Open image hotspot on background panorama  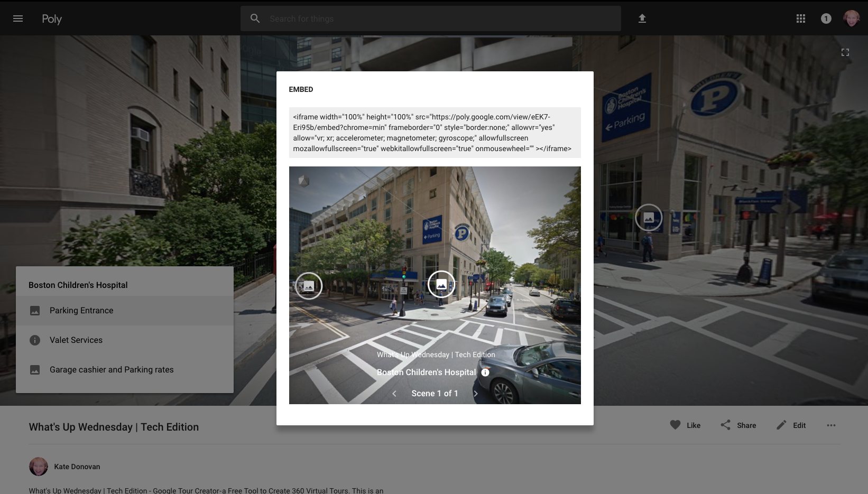click(649, 218)
